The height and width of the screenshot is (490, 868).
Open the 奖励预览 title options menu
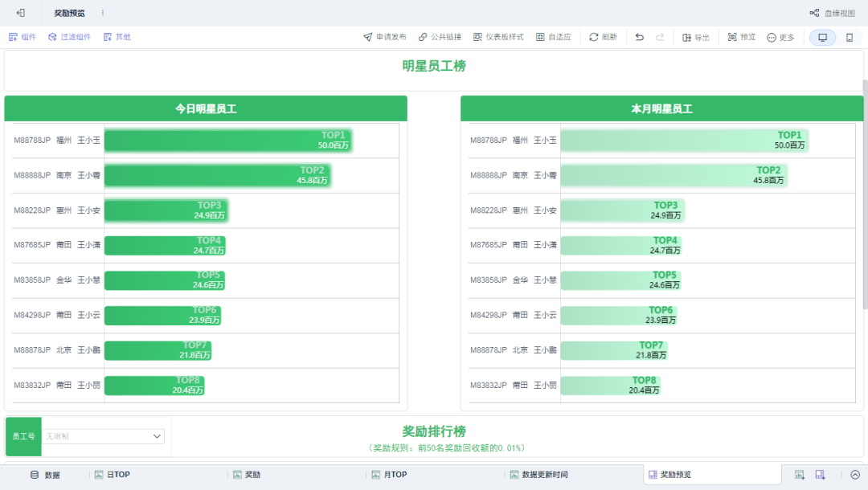pos(102,13)
